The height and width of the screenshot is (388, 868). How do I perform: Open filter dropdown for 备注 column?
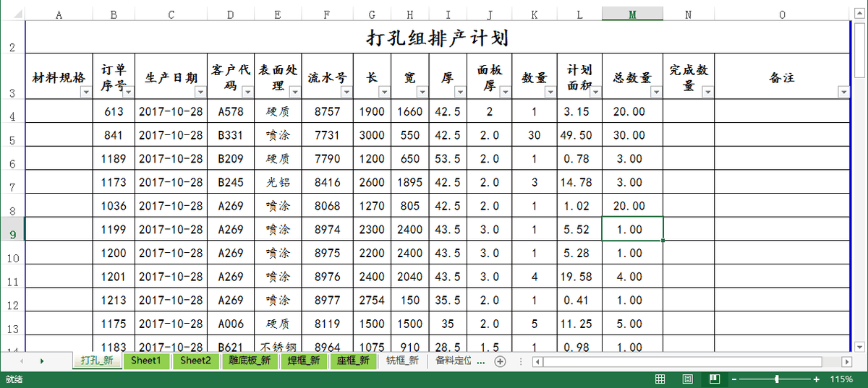point(843,92)
